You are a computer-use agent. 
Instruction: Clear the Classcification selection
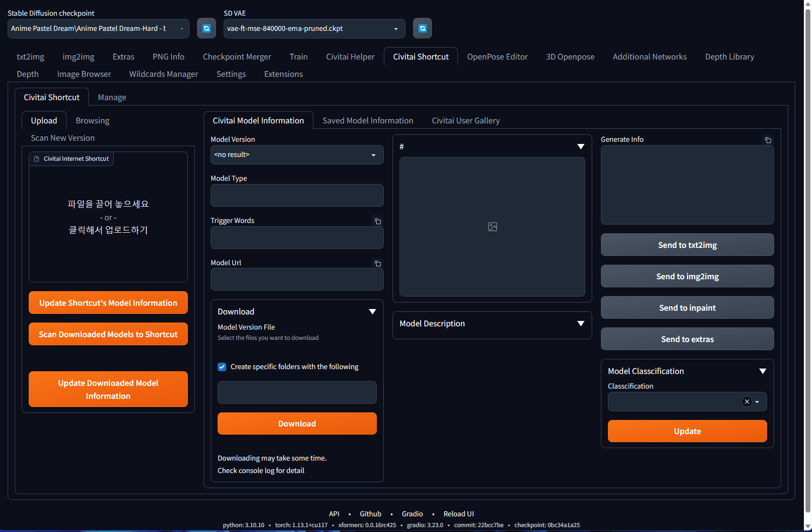pyautogui.click(x=747, y=402)
